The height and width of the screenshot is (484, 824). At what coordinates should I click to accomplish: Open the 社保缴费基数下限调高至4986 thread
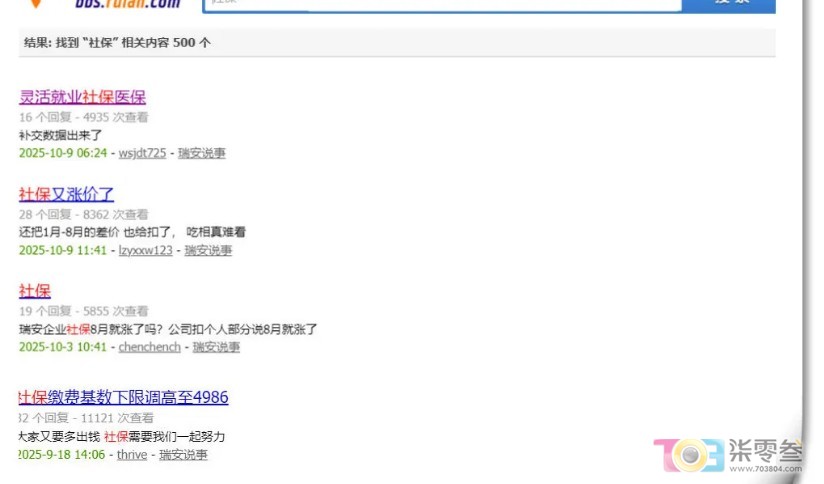click(x=124, y=398)
